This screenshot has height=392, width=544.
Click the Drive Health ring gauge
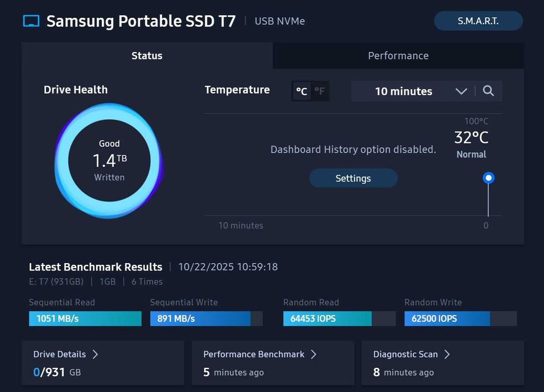click(109, 160)
